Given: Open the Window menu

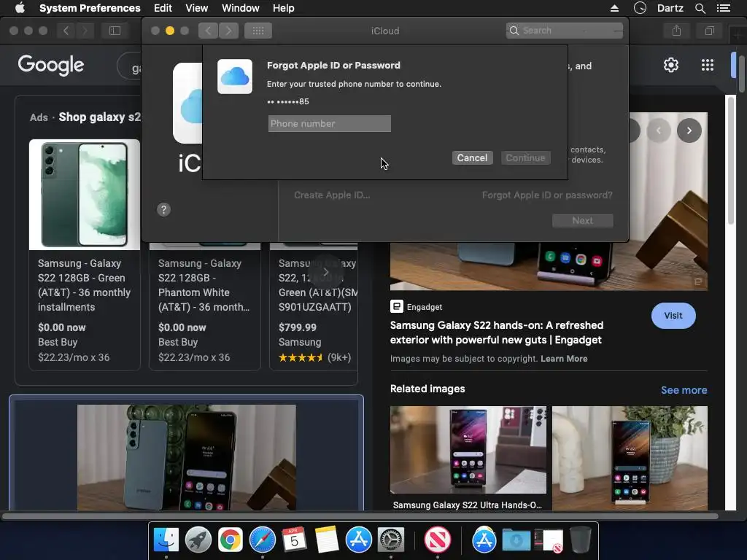Looking at the screenshot, I should (x=240, y=8).
